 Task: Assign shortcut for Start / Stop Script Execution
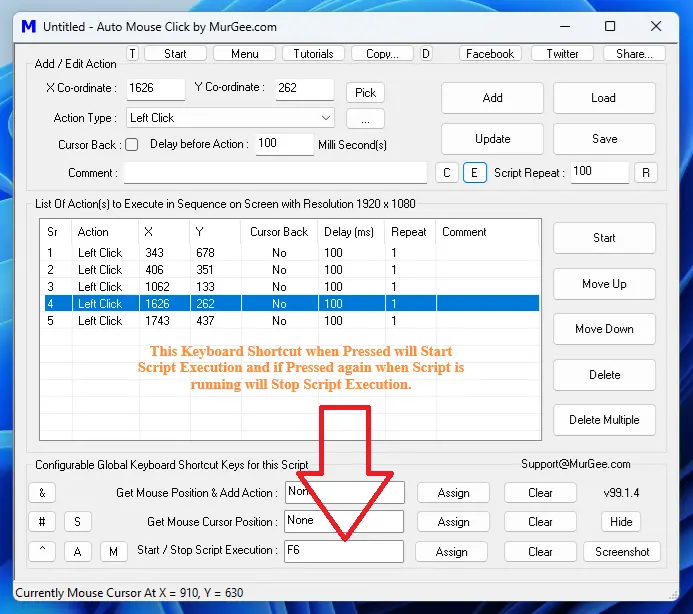coord(451,552)
